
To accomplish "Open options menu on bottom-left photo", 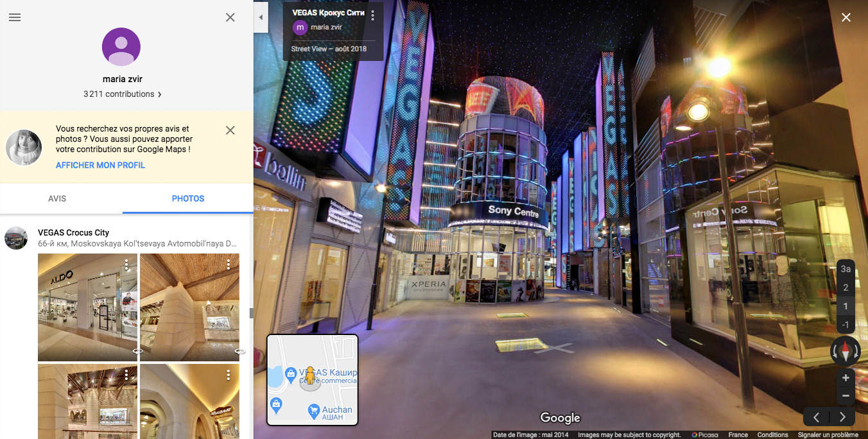I will (126, 374).
